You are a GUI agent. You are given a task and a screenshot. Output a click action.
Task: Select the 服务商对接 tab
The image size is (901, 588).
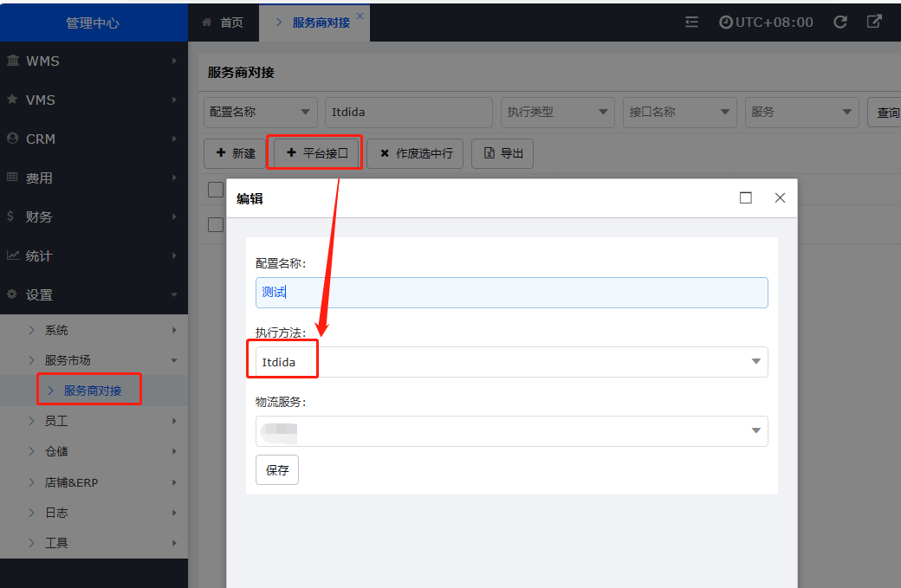(x=314, y=23)
